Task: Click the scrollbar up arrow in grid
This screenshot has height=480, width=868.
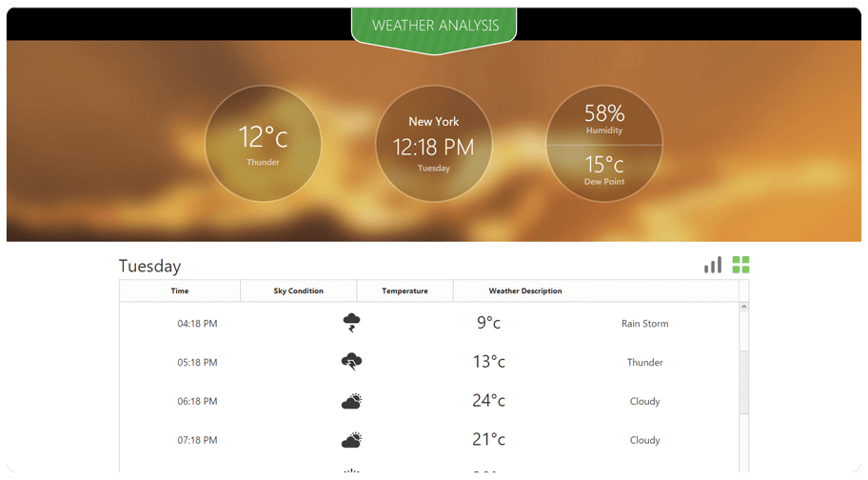Action: [x=744, y=307]
